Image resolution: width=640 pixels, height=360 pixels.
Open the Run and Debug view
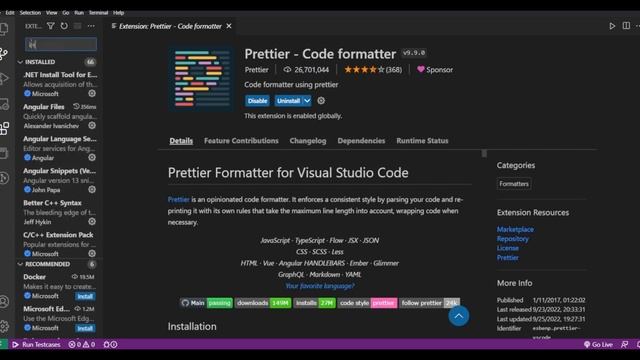4,78
